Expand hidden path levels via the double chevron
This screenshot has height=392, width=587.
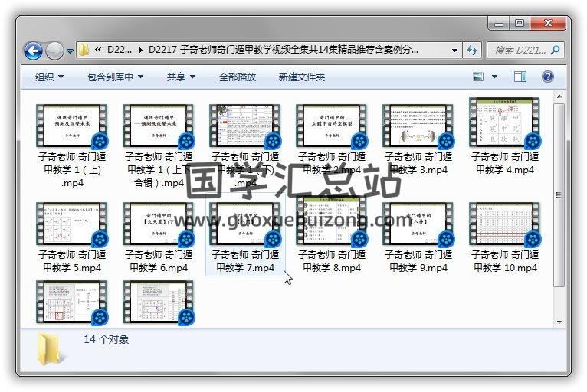coord(98,49)
